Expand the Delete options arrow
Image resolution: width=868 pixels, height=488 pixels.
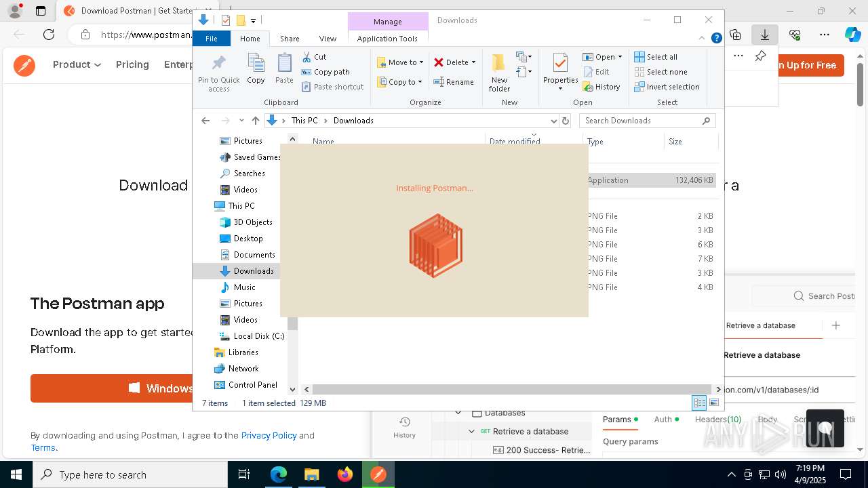click(x=473, y=62)
